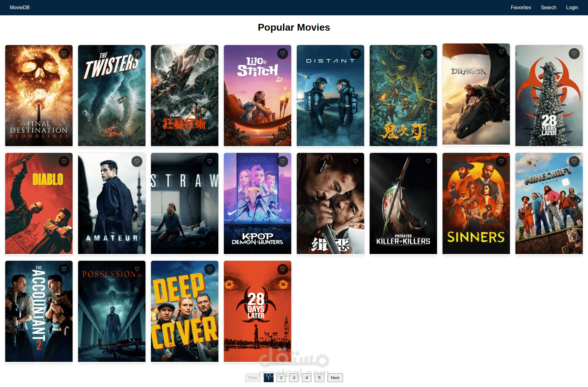Click the Next pagination button
The height and width of the screenshot is (387, 588).
(x=335, y=378)
